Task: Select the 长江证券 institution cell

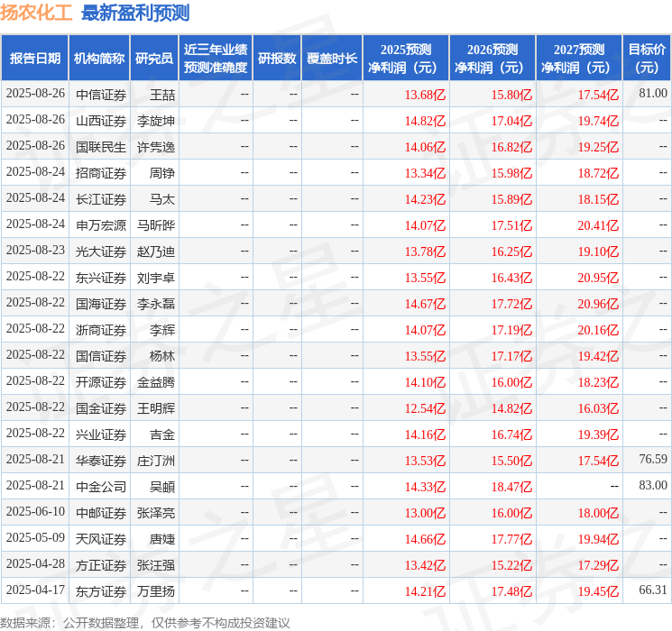Action: click(101, 199)
